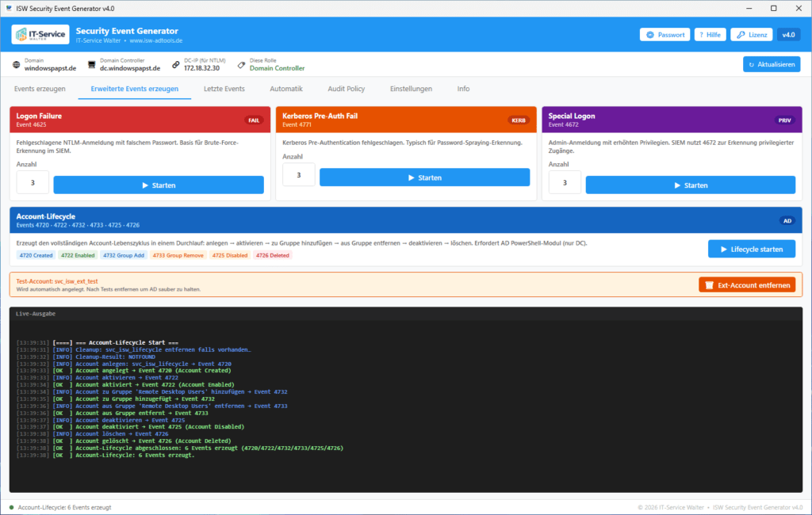Click the www.isw-adtools.de link text

point(156,40)
